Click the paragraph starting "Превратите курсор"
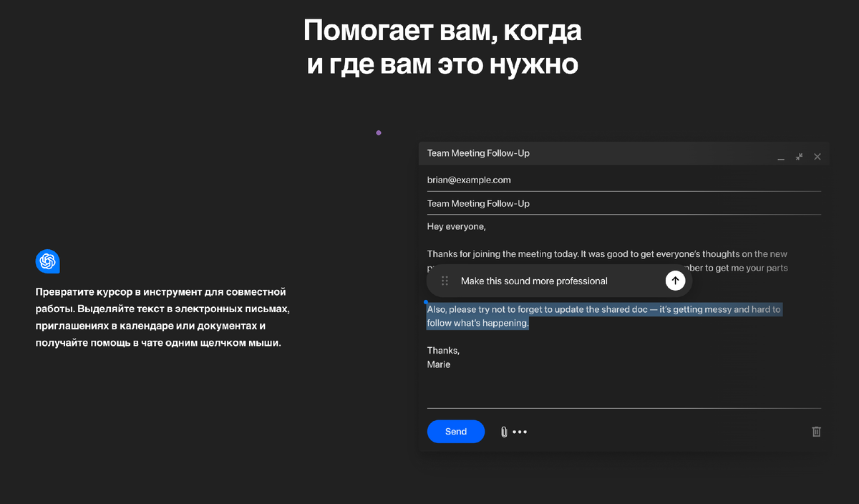 click(162, 317)
